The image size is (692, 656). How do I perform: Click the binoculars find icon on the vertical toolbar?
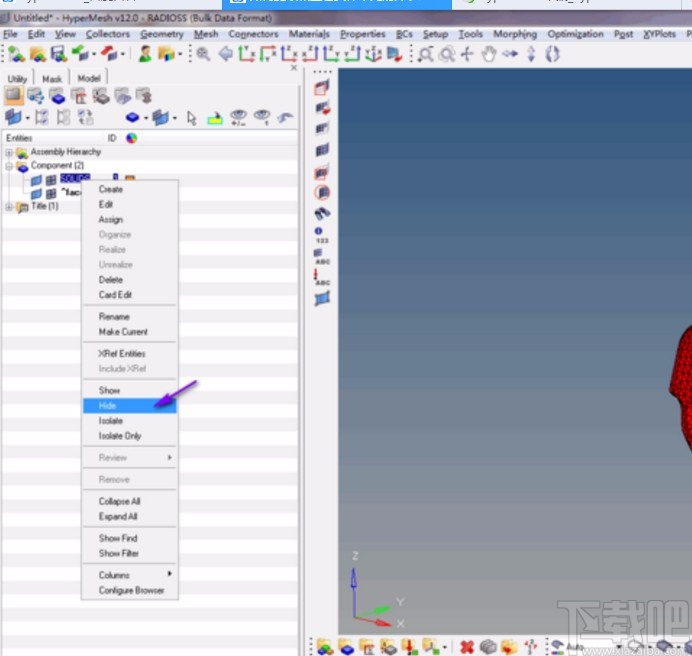pos(322,214)
